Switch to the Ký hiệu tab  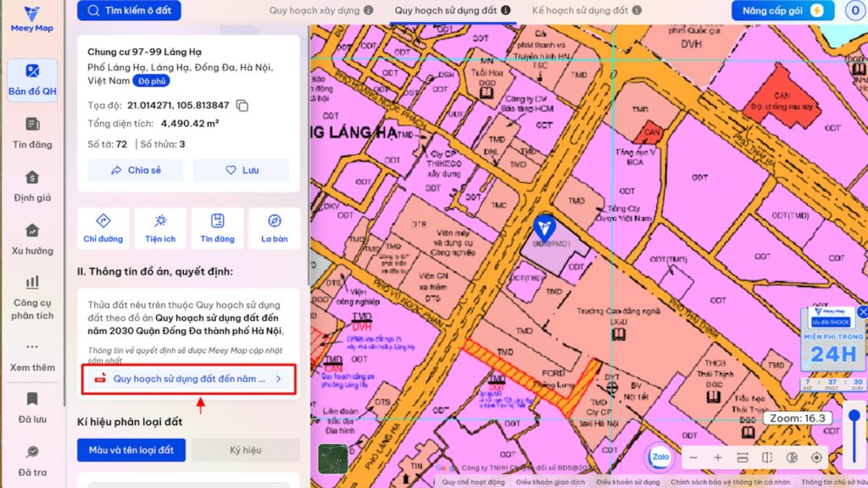(x=245, y=450)
